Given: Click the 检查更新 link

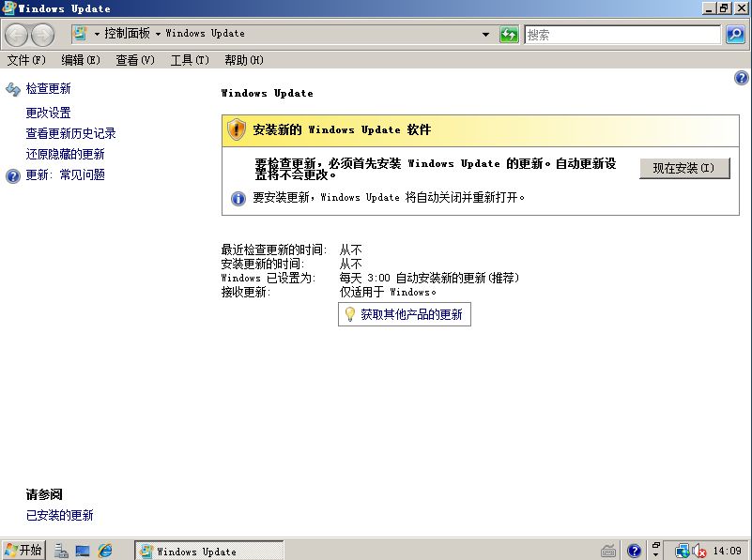Looking at the screenshot, I should click(x=49, y=88).
